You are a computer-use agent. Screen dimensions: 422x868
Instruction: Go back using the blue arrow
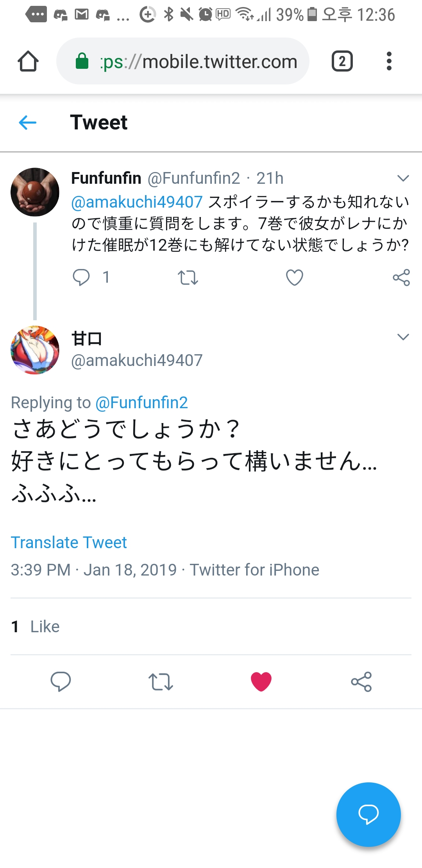coord(28,123)
